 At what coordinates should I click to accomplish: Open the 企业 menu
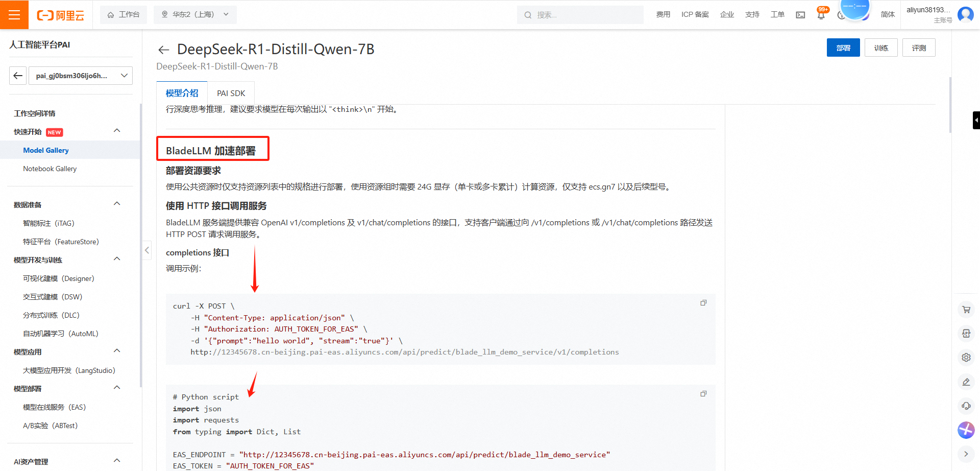tap(727, 15)
